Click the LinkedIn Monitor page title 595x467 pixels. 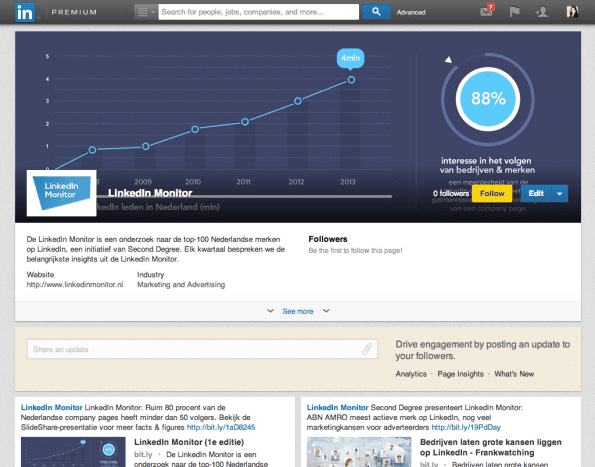150,193
